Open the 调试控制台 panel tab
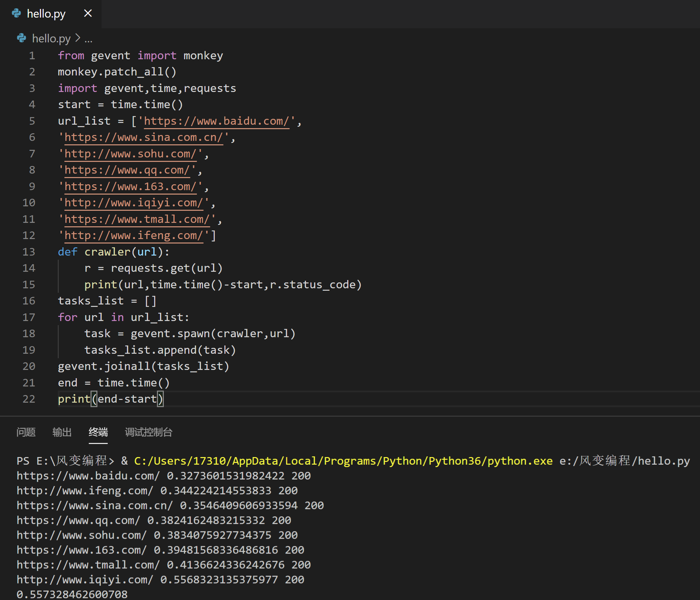Image resolution: width=700 pixels, height=600 pixels. 149,432
